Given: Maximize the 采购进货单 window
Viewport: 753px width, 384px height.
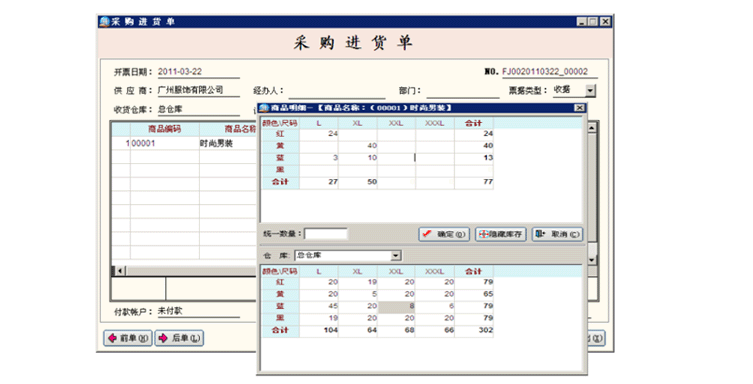Looking at the screenshot, I should pos(593,22).
